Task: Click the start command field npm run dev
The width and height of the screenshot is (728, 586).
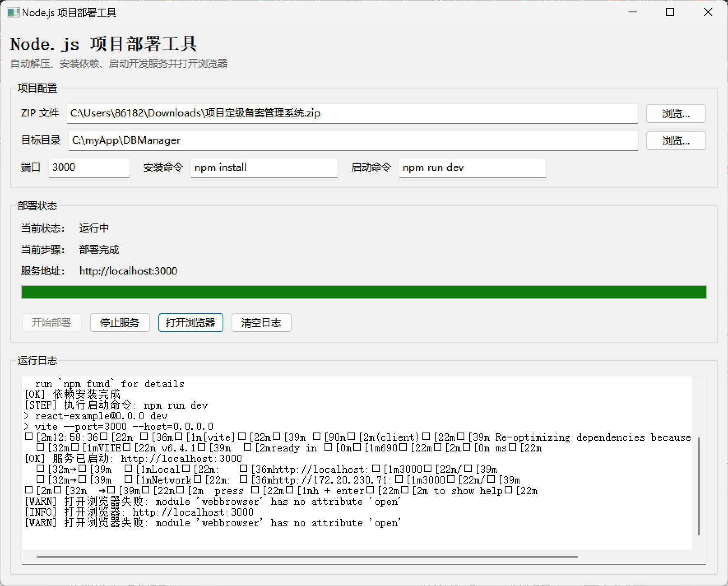Action: (x=472, y=167)
